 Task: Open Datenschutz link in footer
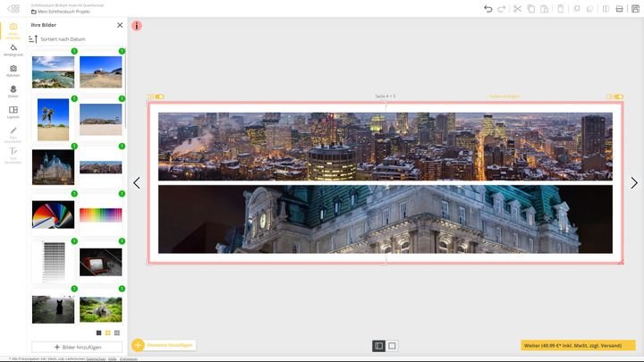pyautogui.click(x=96, y=359)
